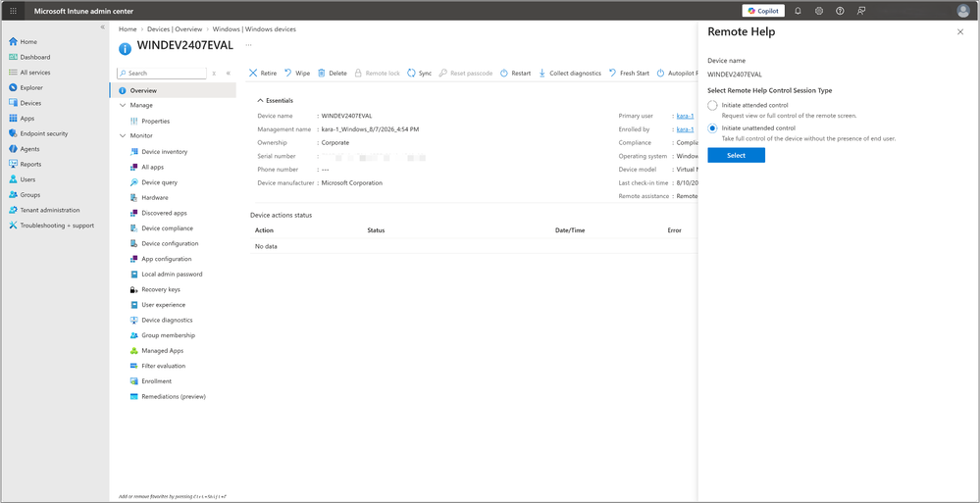Click the Devices | Overview breadcrumb
This screenshot has height=503, width=980.
pos(175,29)
